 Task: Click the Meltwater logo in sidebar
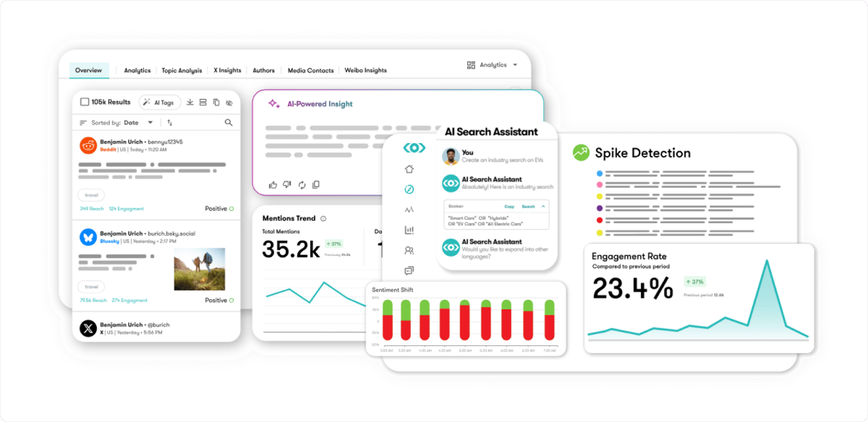414,147
